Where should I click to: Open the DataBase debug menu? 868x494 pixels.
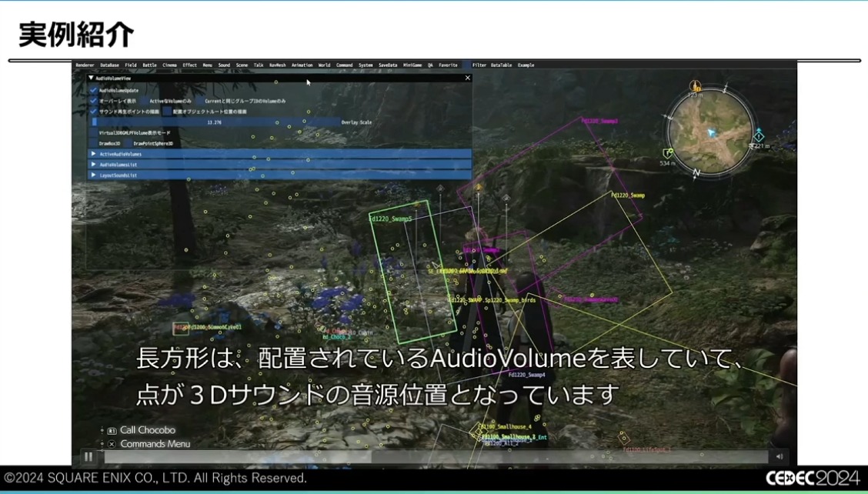pos(109,65)
